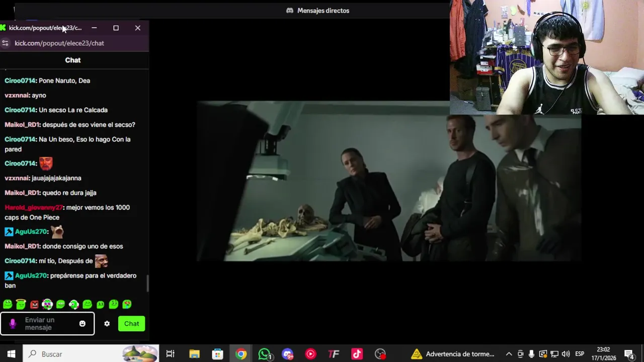This screenshot has width=644, height=362.
Task: Pick the first green smiling emote
Action: (x=8, y=304)
